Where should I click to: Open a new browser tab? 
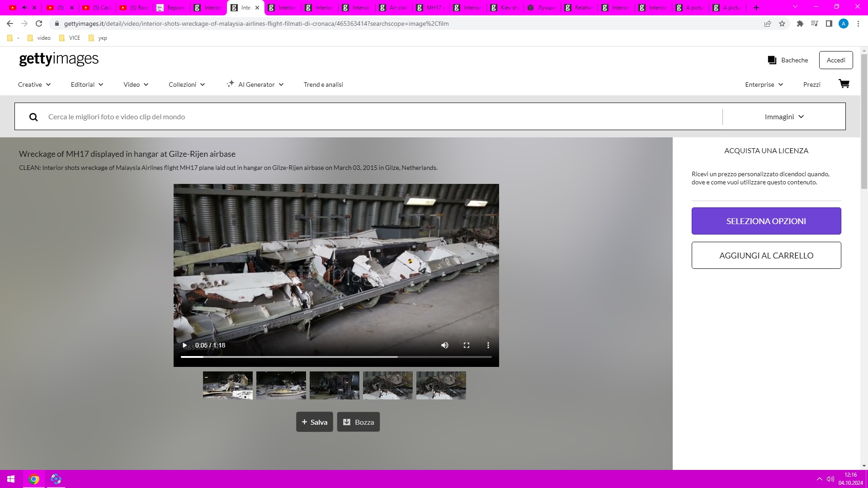pyautogui.click(x=756, y=8)
